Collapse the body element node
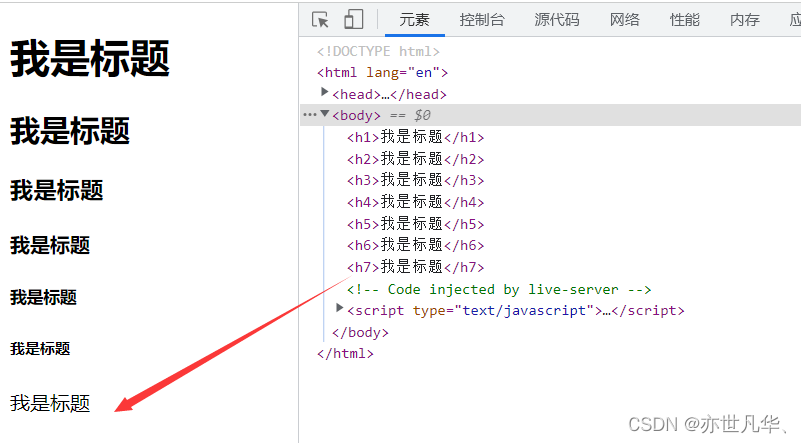Image resolution: width=801 pixels, height=443 pixels. (324, 113)
